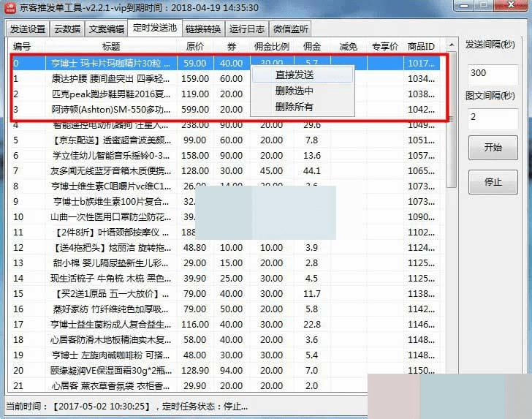Viewport: 532px width, 419px height.
Task: Select row 心居客防滑木地板精油实木复
Action: click(225, 339)
